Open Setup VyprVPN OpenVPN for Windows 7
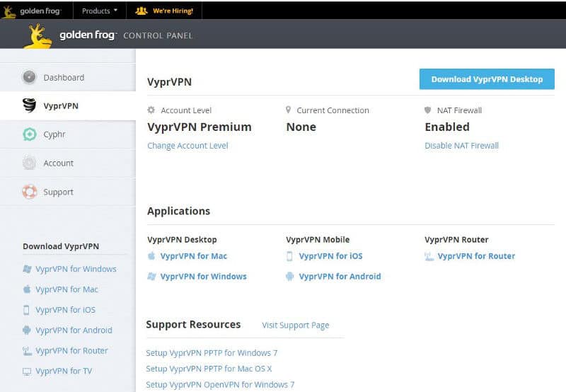The height and width of the screenshot is (392, 566). pyautogui.click(x=220, y=384)
